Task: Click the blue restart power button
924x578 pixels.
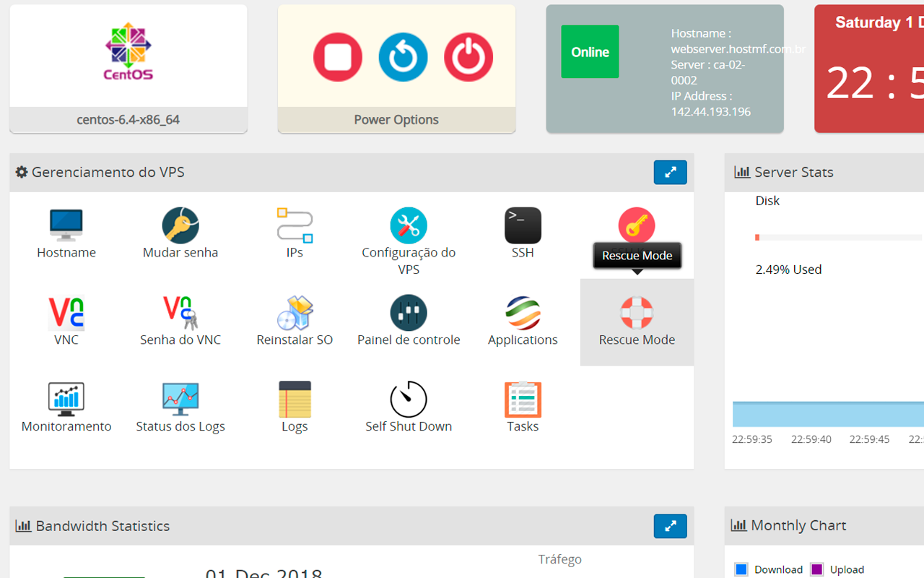Action: tap(403, 57)
